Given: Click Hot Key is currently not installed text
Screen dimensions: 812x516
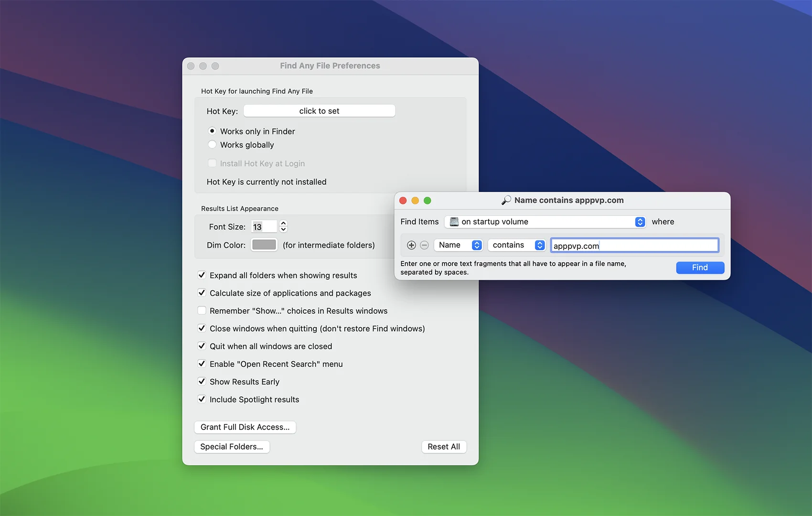Looking at the screenshot, I should (267, 182).
